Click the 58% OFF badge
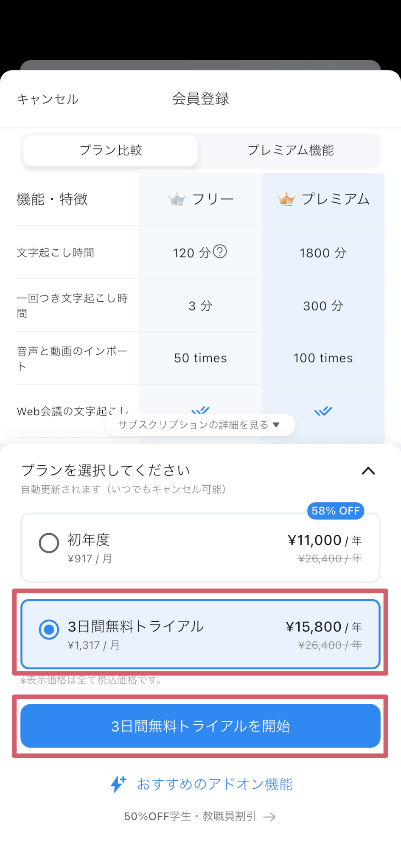 click(335, 511)
